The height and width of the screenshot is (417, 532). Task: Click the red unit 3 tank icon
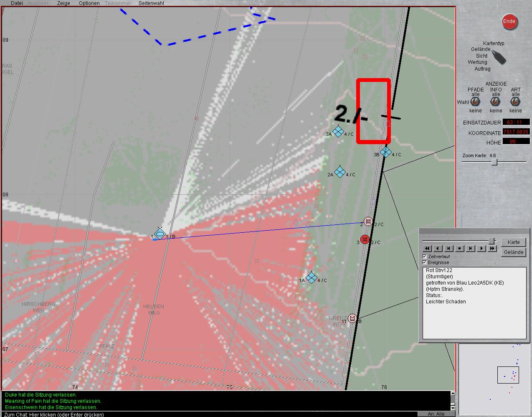[x=365, y=239]
